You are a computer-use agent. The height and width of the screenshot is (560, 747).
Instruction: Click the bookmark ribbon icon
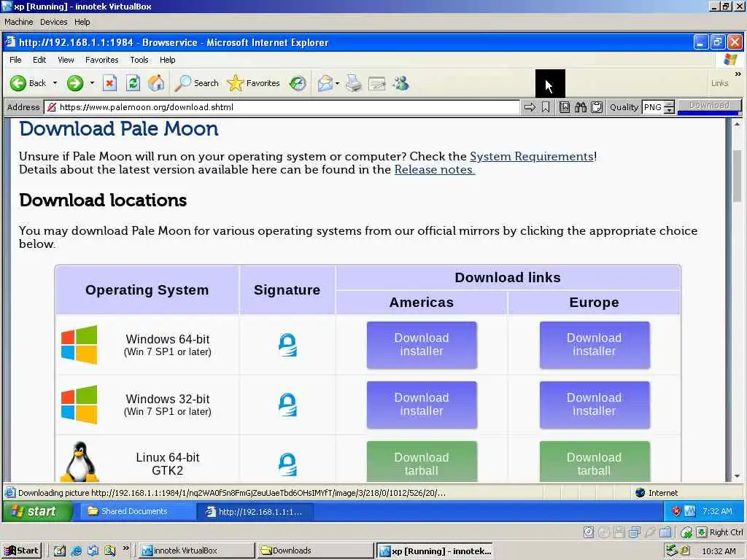pos(546,107)
